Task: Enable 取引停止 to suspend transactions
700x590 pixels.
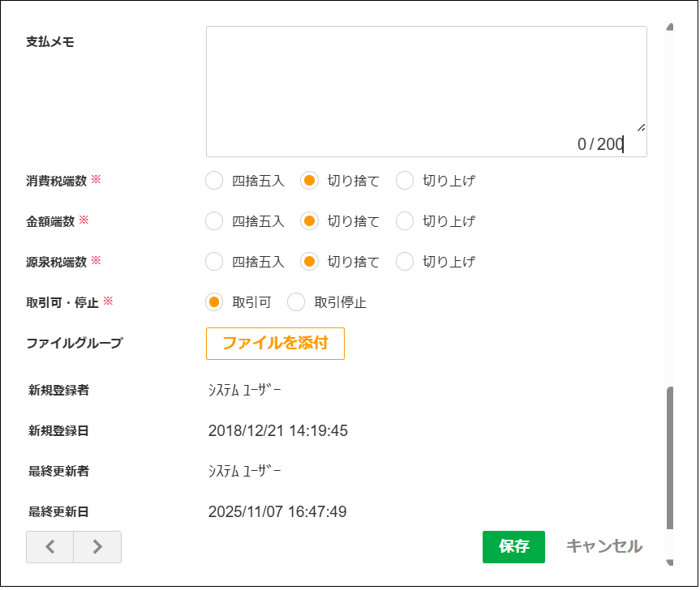Action: click(x=297, y=301)
